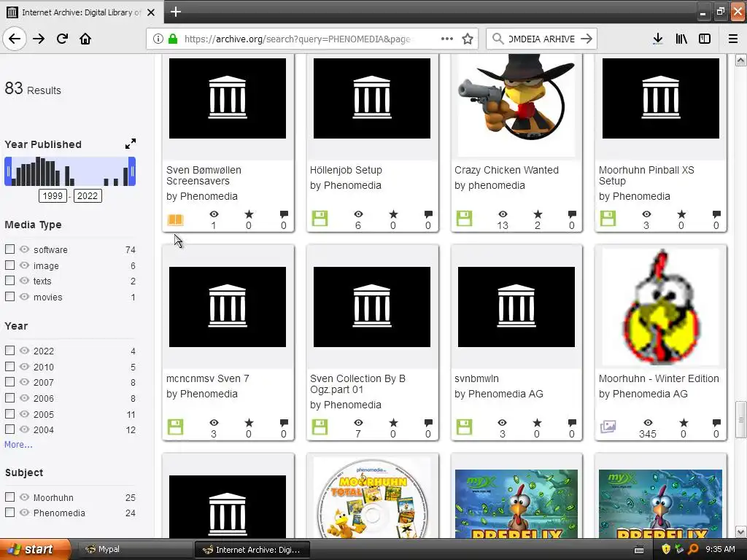Click reviews bubble on Höllenjob Setup card
747x560 pixels.
click(x=428, y=214)
